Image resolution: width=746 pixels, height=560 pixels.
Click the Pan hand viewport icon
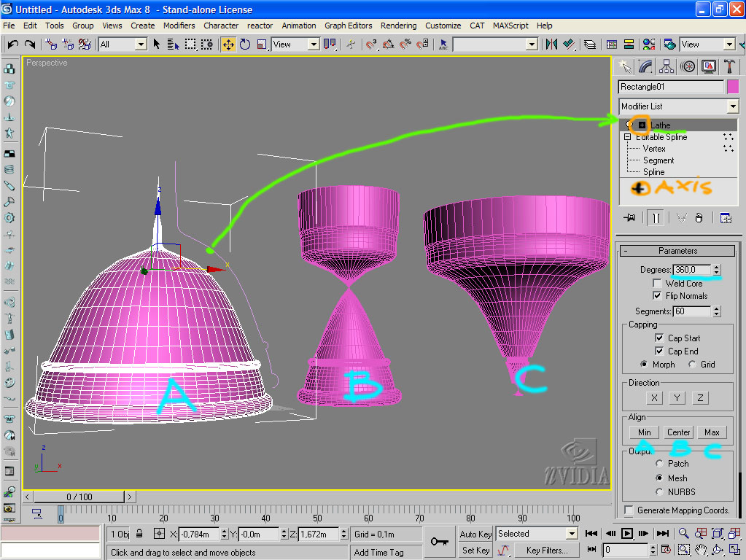coord(700,550)
